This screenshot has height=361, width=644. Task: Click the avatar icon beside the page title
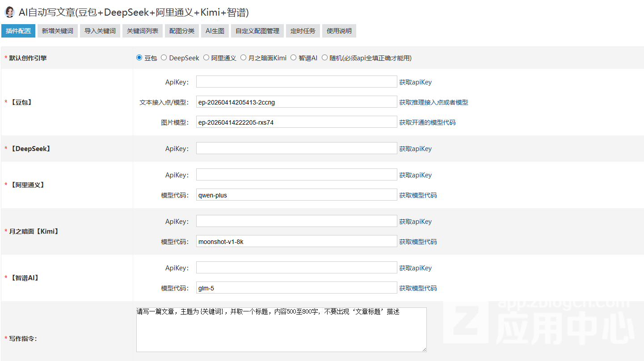click(9, 12)
